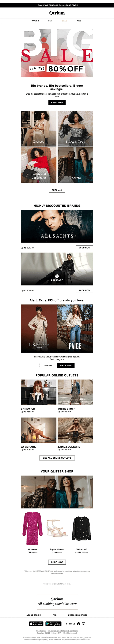Click SEE ALL ONLINE OUTLETS button
The width and height of the screenshot is (114, 644).
pos(57,458)
